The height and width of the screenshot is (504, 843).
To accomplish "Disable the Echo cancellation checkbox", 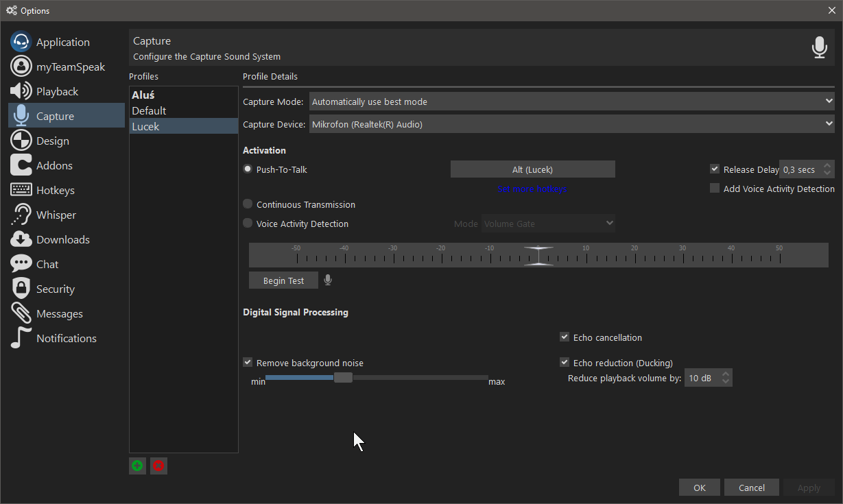I will tap(565, 337).
